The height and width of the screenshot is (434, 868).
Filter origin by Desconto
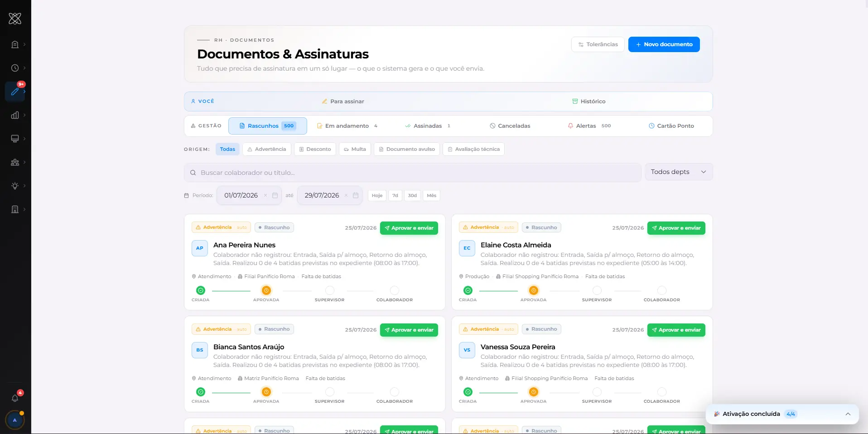pos(315,149)
